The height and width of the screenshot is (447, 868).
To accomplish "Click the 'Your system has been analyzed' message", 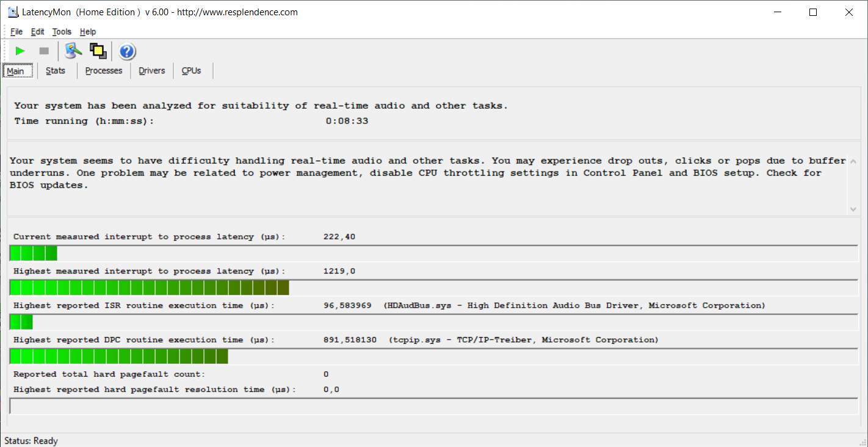I will tap(261, 106).
